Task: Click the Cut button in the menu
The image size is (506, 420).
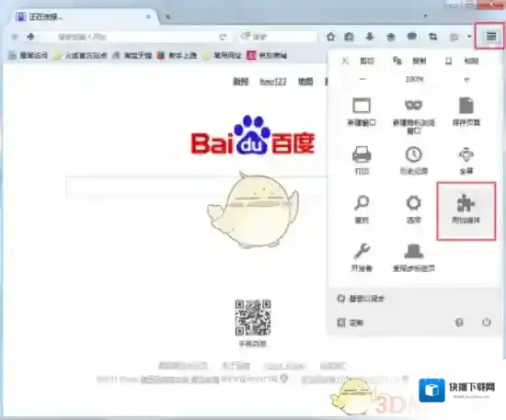Action: (359, 61)
